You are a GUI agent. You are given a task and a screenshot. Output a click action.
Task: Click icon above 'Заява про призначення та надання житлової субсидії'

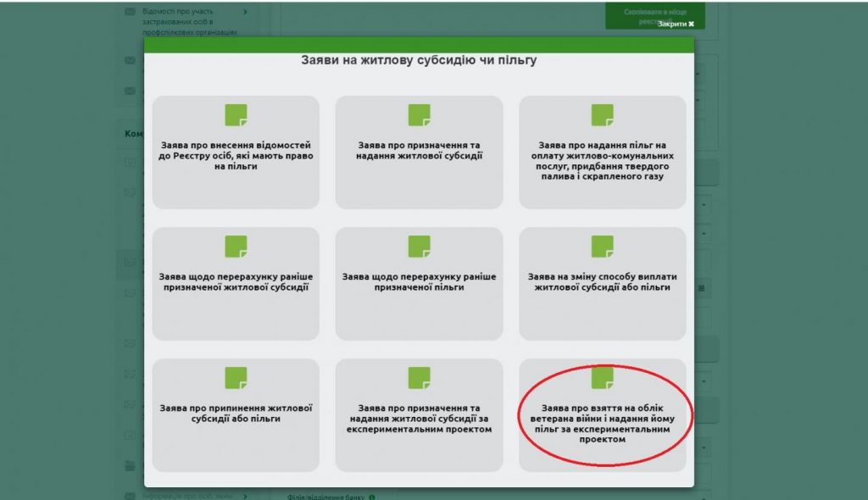[x=419, y=115]
